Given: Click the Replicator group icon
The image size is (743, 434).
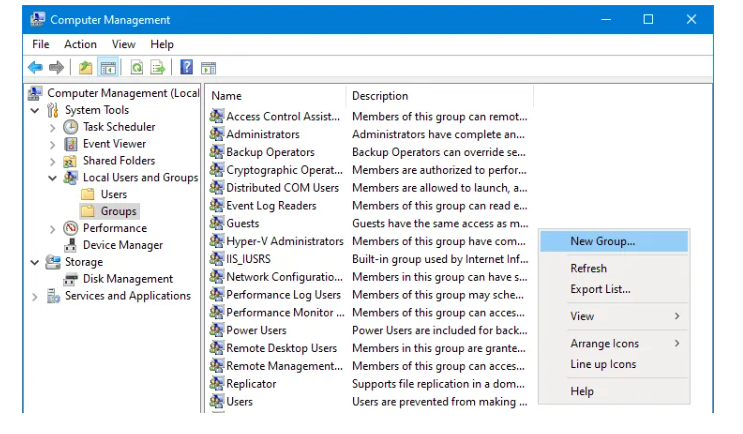Looking at the screenshot, I should pyautogui.click(x=217, y=384).
